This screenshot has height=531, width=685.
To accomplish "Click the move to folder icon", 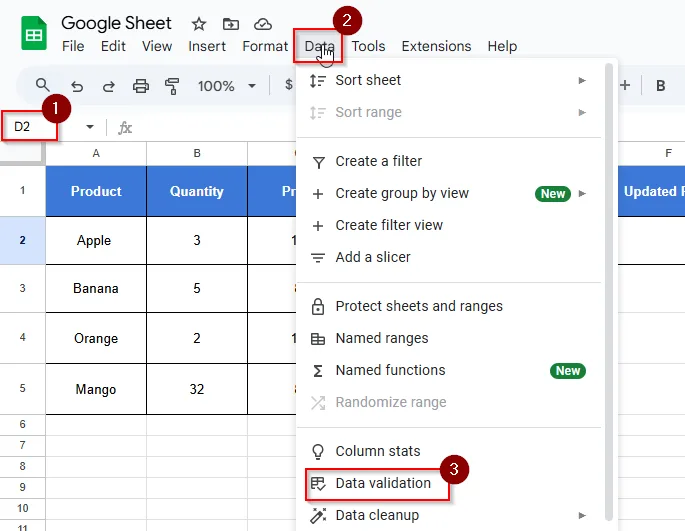I will [x=231, y=24].
